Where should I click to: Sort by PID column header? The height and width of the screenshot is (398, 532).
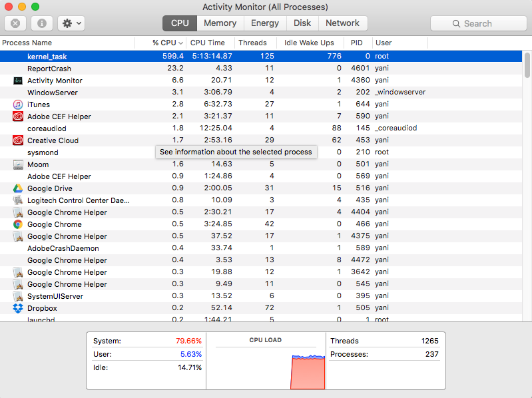click(x=357, y=43)
